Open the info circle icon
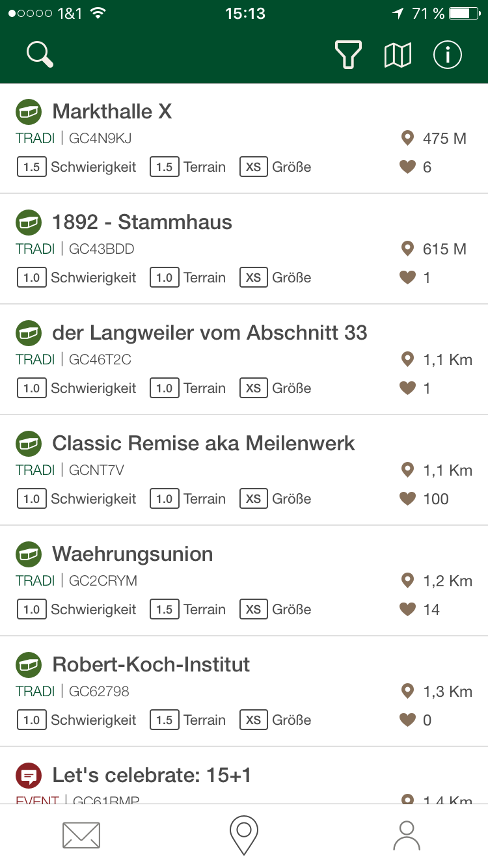The width and height of the screenshot is (488, 868). pyautogui.click(x=448, y=55)
